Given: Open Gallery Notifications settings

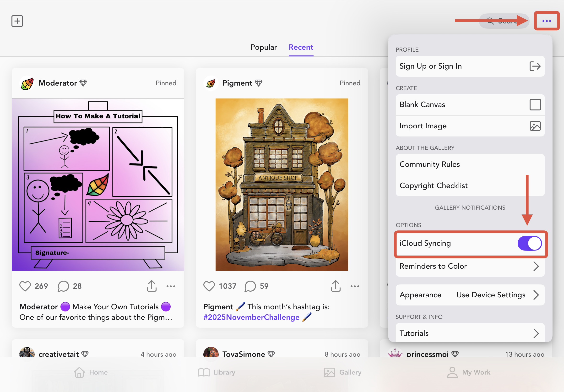Looking at the screenshot, I should [470, 208].
